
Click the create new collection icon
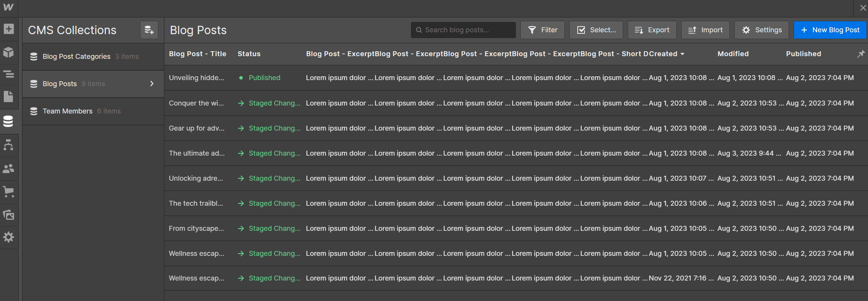(149, 30)
